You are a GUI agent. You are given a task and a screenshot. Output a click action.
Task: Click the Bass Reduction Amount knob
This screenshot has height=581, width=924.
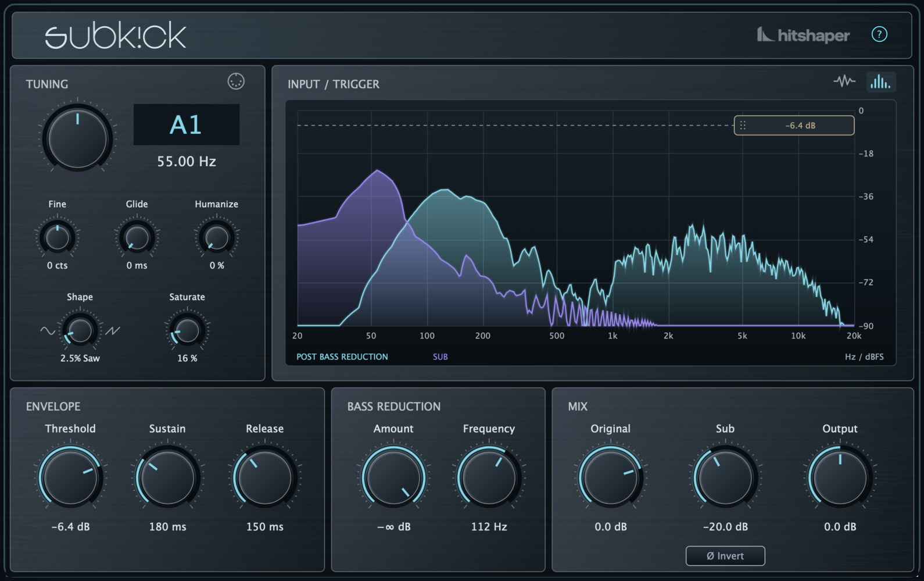click(393, 477)
